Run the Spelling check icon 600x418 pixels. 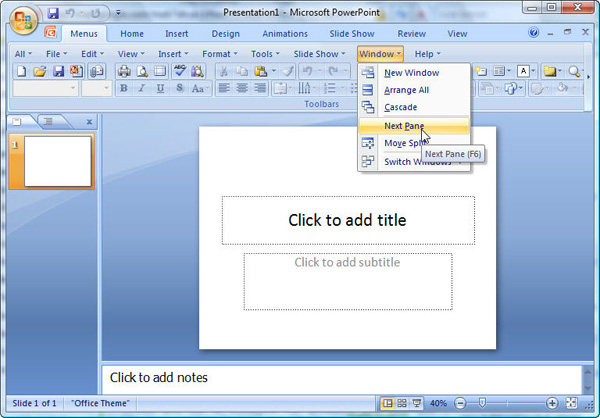(x=179, y=71)
